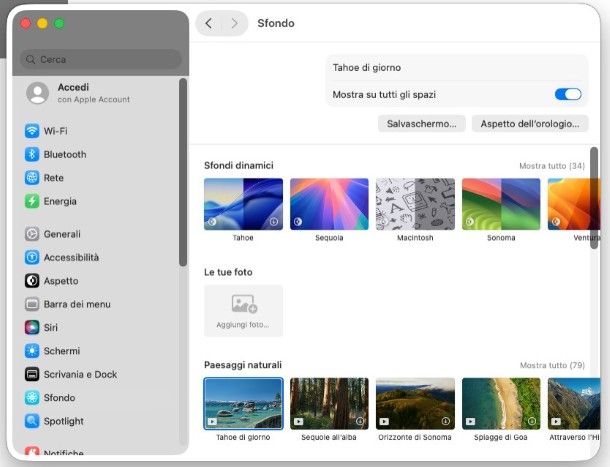Select the Tahoe dynamic wallpaper thumbnail
This screenshot has height=467, width=610.
point(244,204)
